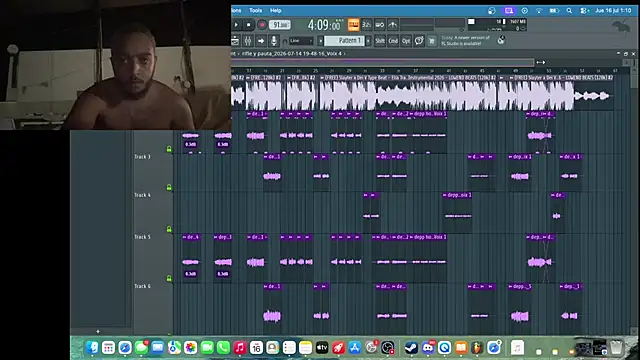Screen dimensions: 640x360
Task: Open the Tools menu
Action: [x=256, y=10]
